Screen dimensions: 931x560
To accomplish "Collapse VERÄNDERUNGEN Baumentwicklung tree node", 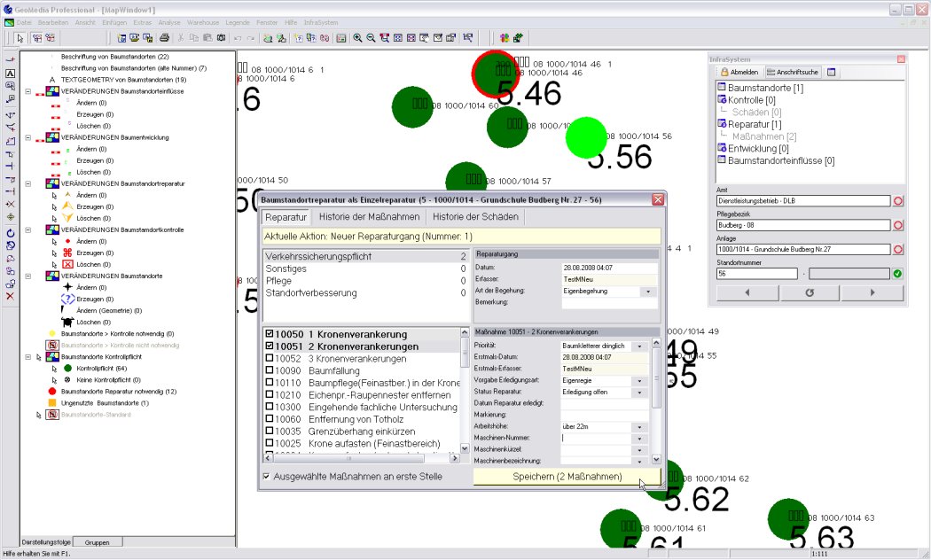I will (28, 138).
